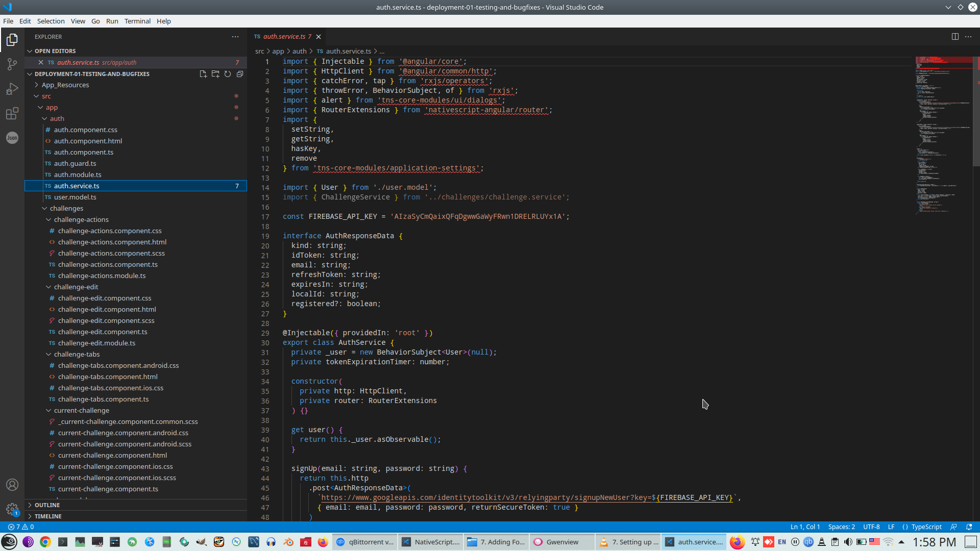Click the New File icon in explorer
Image resolution: width=980 pixels, height=551 pixels.
pos(203,74)
